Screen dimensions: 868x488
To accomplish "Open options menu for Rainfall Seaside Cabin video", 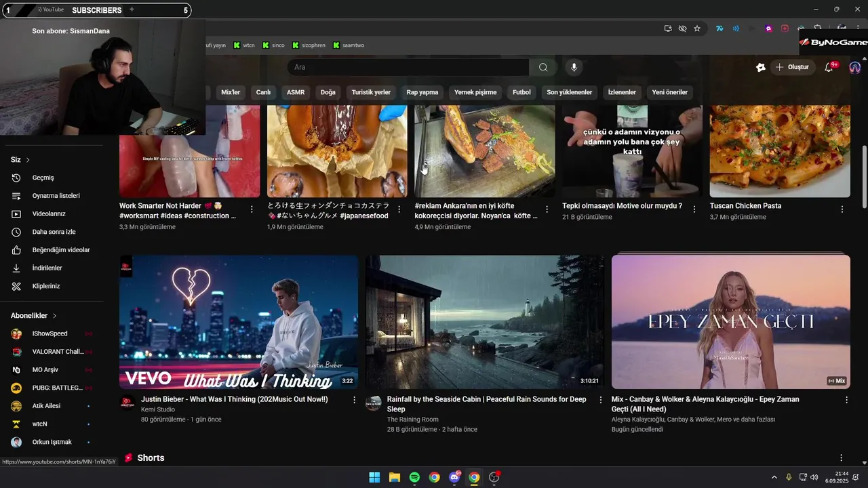I will pyautogui.click(x=600, y=400).
